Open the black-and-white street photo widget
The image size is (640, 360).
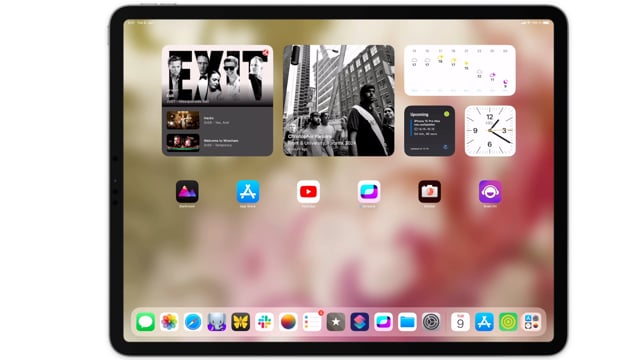tap(339, 100)
